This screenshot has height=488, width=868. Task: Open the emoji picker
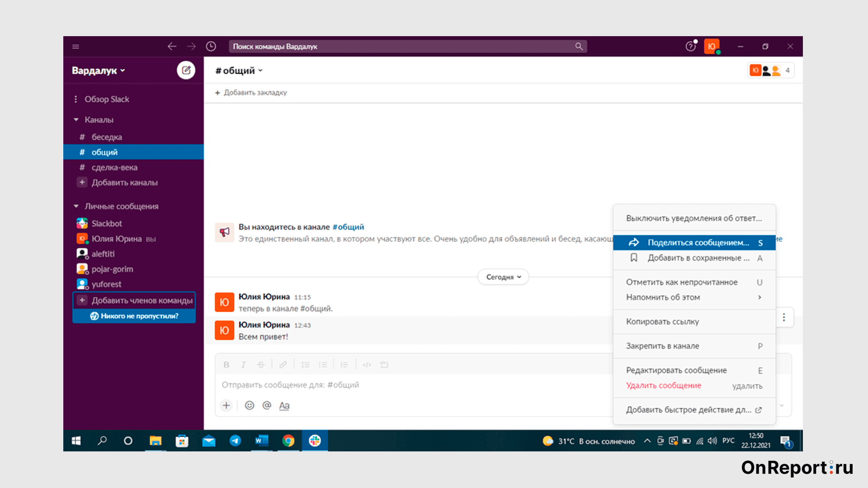coord(250,405)
